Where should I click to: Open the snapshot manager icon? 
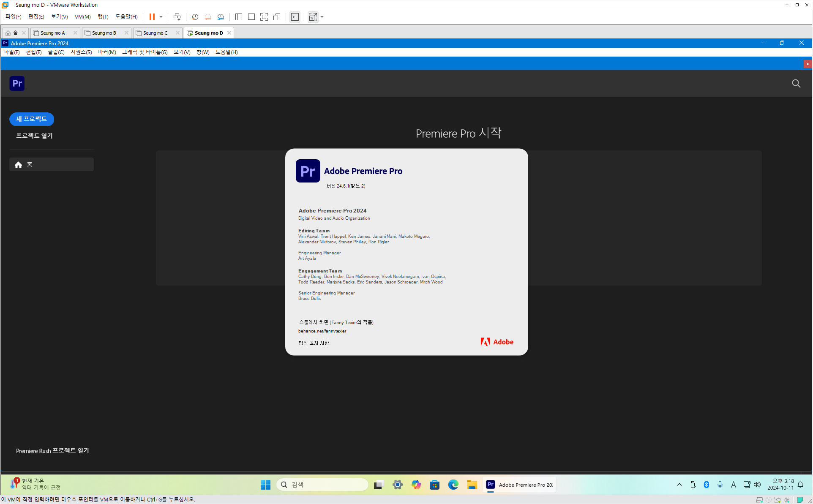tap(221, 17)
